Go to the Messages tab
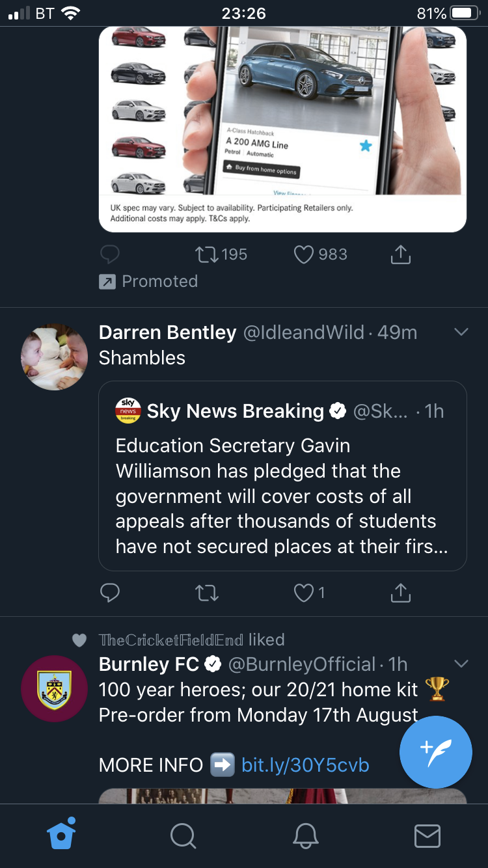488x868 pixels. 427,835
